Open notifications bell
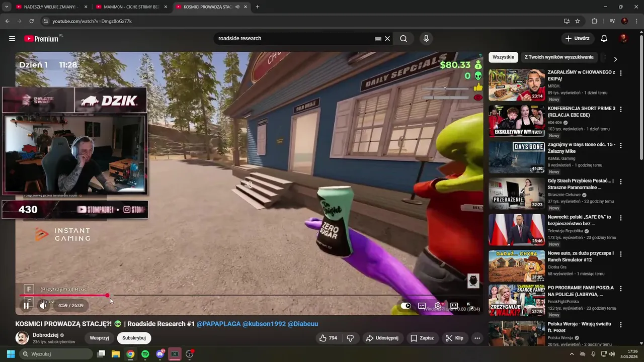This screenshot has width=644, height=362. (604, 39)
